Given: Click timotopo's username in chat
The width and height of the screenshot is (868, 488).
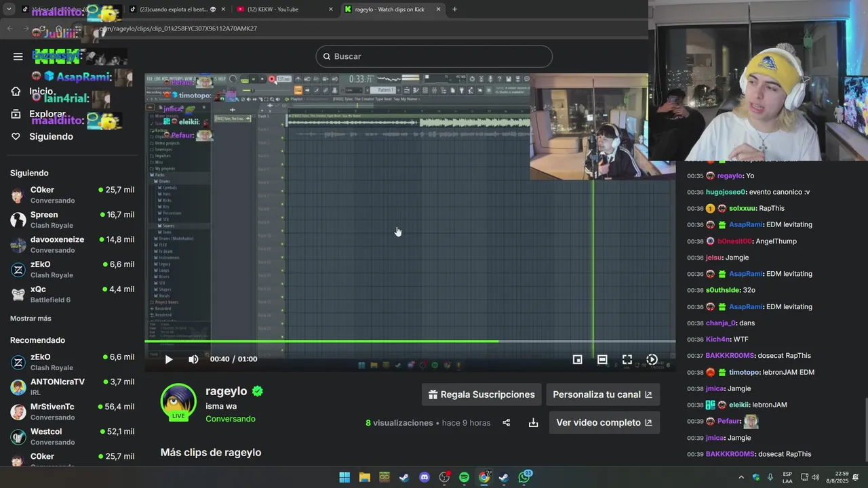Looking at the screenshot, I should pyautogui.click(x=745, y=372).
